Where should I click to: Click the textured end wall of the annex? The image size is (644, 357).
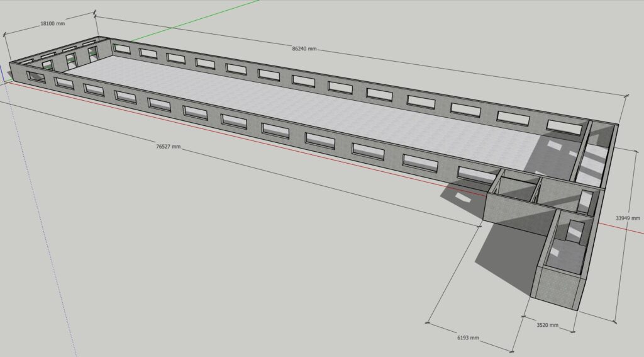[x=557, y=286]
